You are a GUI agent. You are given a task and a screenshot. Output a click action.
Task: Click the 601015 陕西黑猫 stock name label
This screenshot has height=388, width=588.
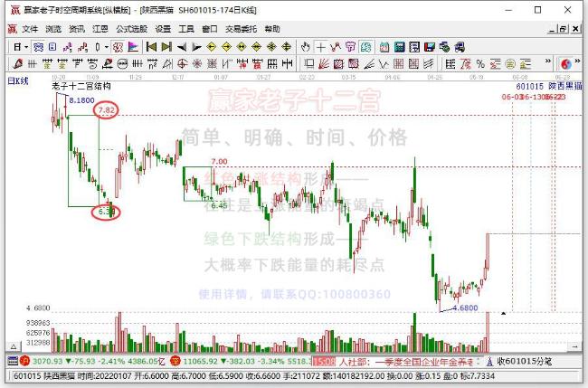point(548,86)
